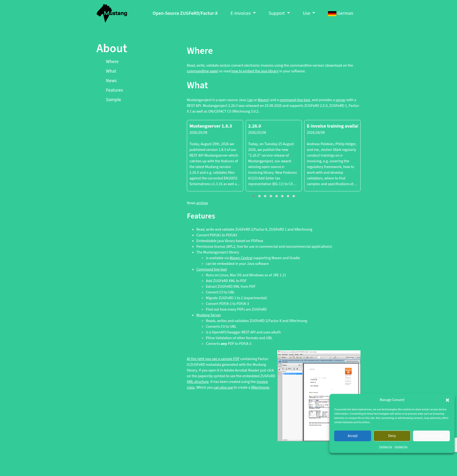Click the German flag icon
The image size is (457, 476).
pos(332,14)
